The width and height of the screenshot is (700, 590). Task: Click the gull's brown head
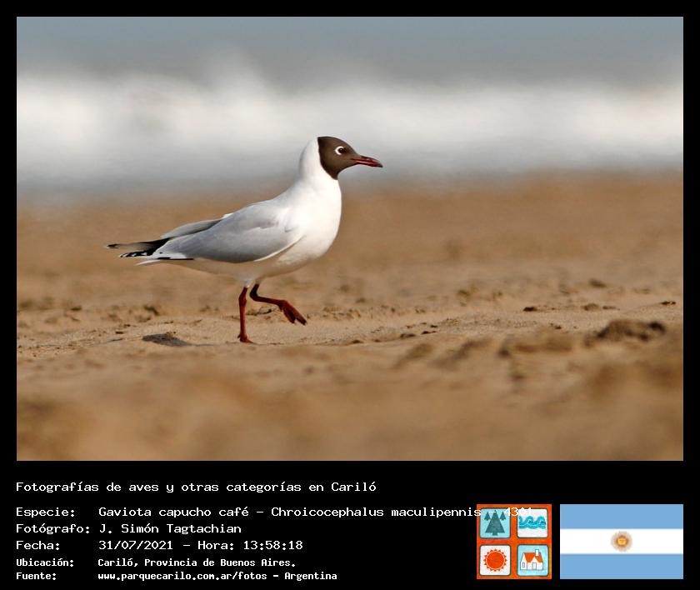coord(333,152)
